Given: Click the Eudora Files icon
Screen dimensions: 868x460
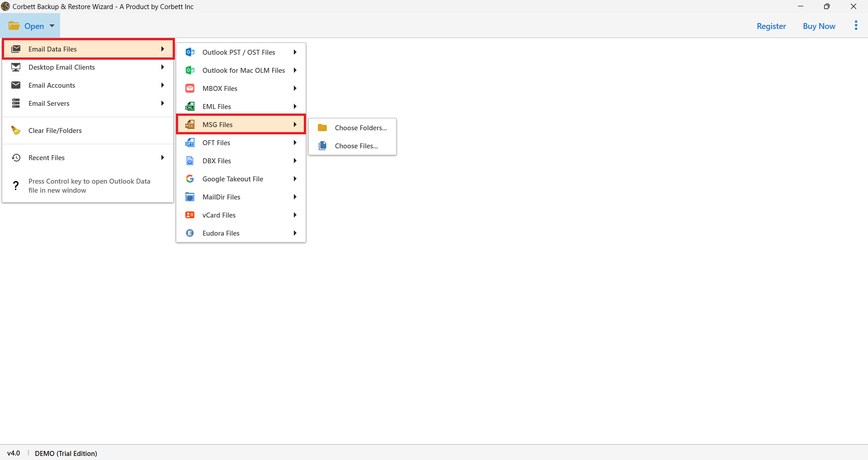Looking at the screenshot, I should [x=190, y=233].
